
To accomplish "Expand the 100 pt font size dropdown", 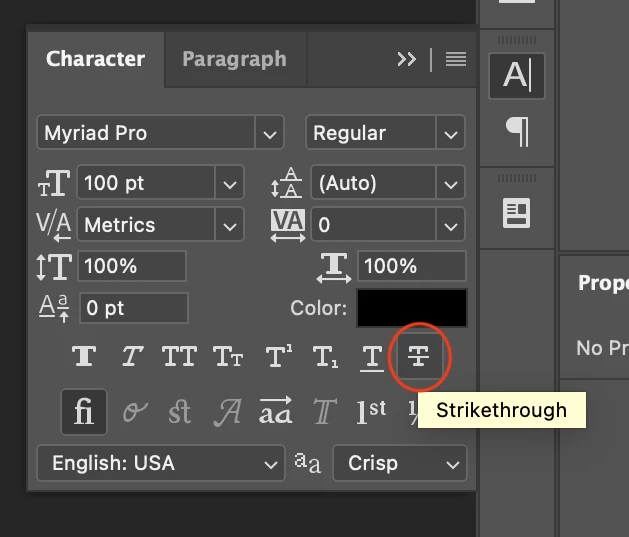I will click(229, 183).
